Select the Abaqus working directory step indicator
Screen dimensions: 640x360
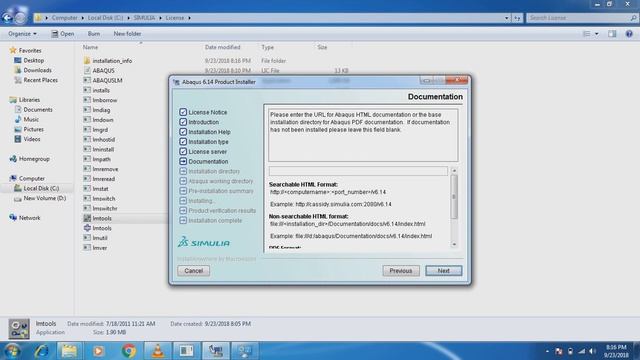pyautogui.click(x=183, y=181)
